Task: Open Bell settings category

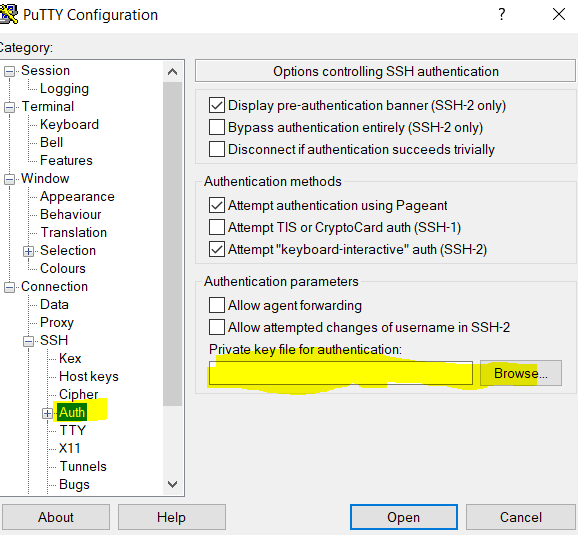Action: (51, 142)
